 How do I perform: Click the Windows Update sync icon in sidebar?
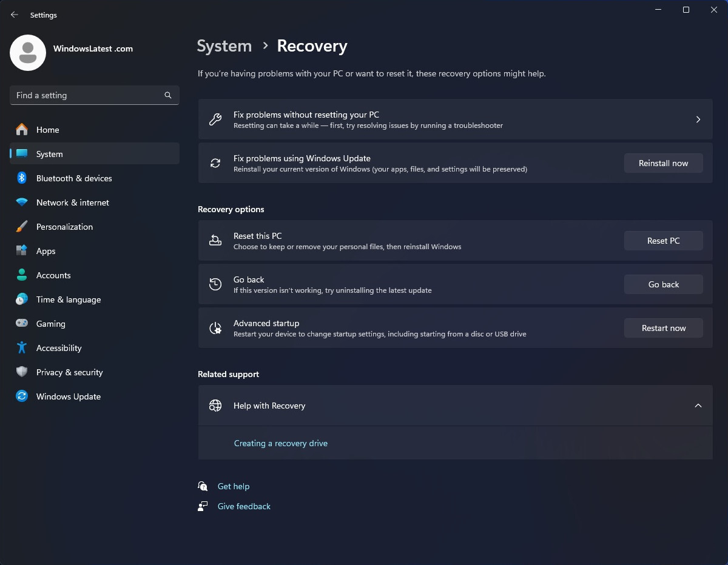pos(22,396)
